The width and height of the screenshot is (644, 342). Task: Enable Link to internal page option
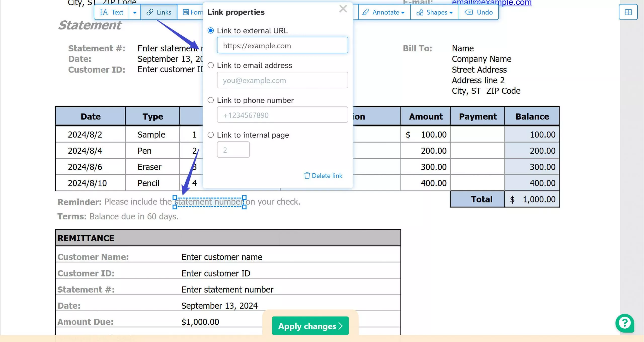(x=211, y=135)
